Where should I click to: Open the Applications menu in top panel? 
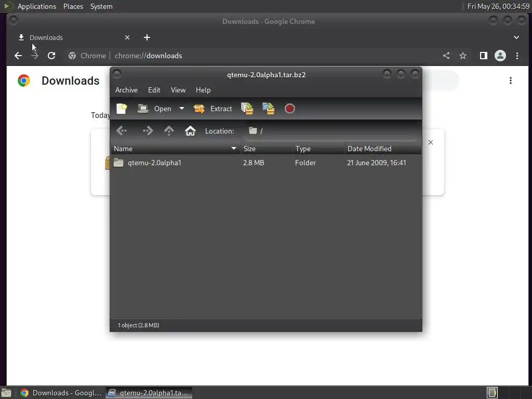tap(37, 6)
